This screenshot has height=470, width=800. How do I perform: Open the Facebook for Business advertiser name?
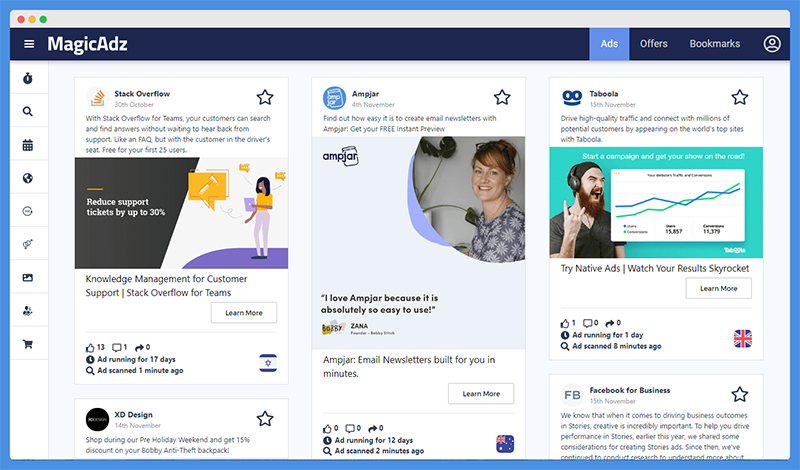630,390
